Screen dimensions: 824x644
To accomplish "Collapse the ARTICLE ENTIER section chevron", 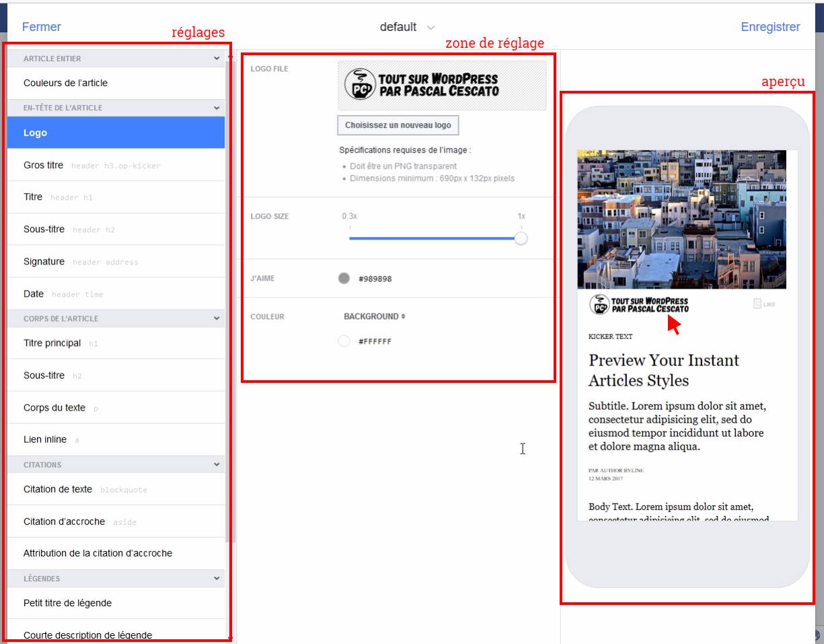I will coord(217,59).
